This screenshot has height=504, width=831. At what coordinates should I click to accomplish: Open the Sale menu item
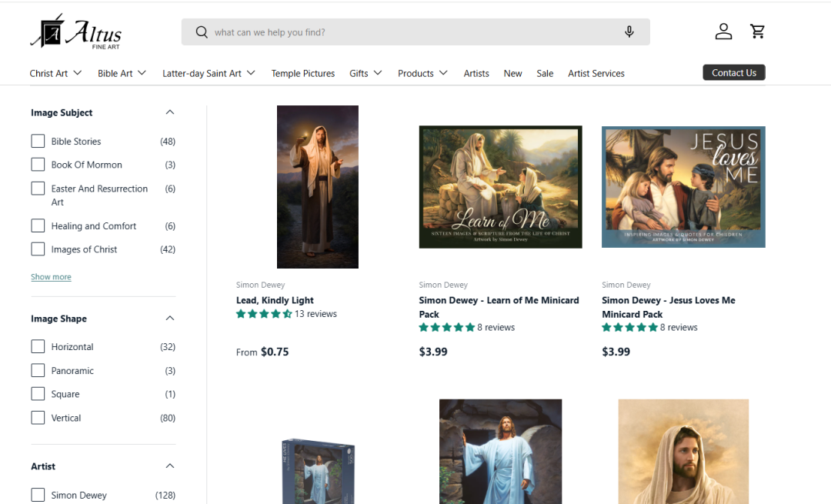pos(545,73)
